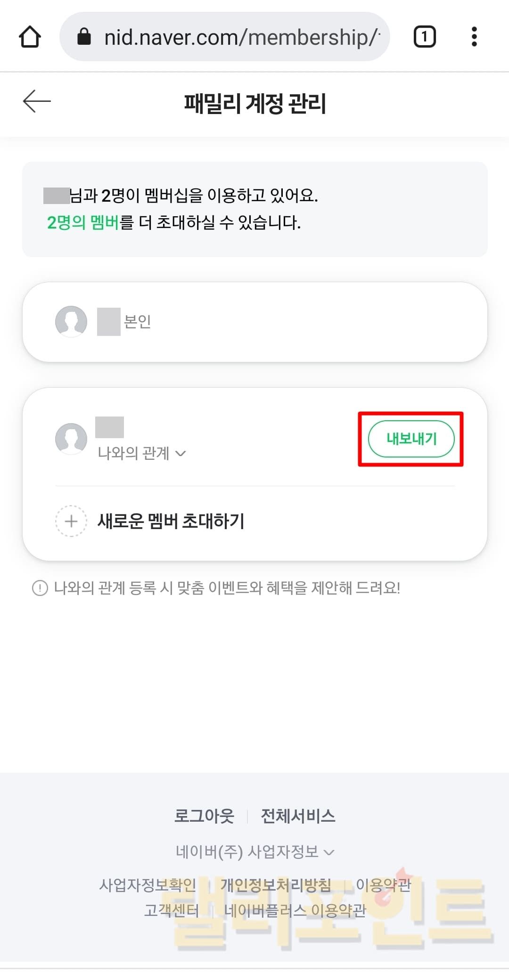Open 사업자정보확인 link
509x980 pixels.
[x=148, y=885]
